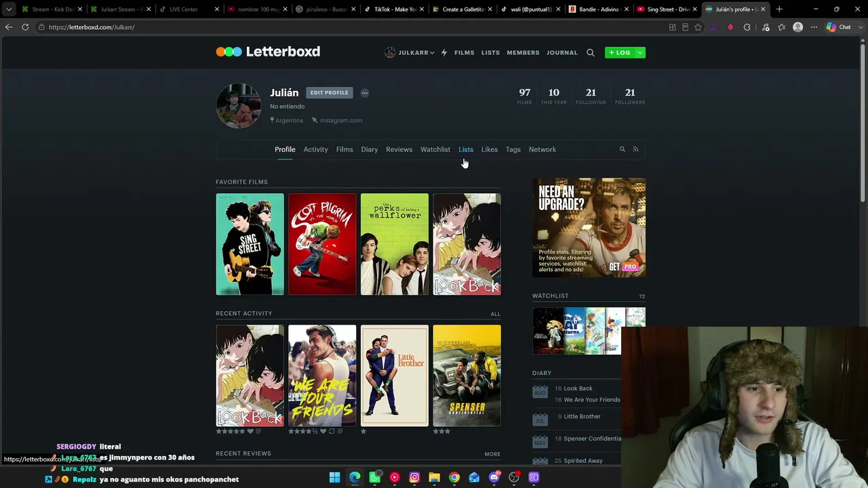Open Instagram from the taskbar
Screen dimensions: 868x488
click(x=414, y=477)
